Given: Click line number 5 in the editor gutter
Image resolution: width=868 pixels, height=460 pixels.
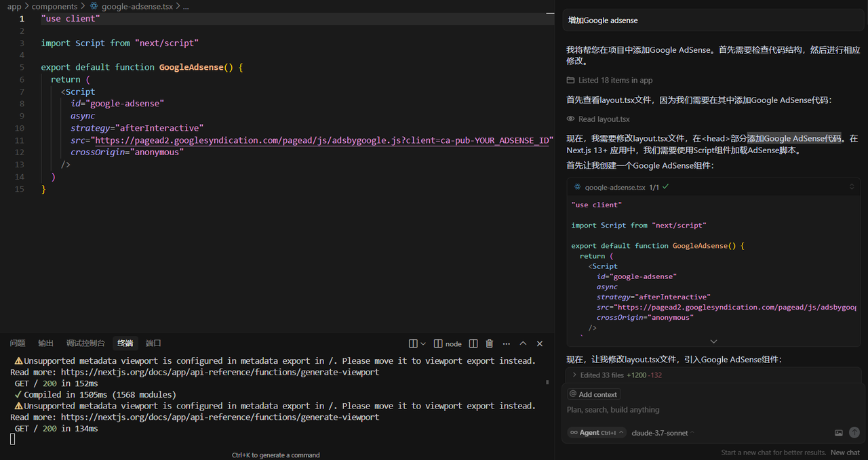Looking at the screenshot, I should (x=22, y=67).
